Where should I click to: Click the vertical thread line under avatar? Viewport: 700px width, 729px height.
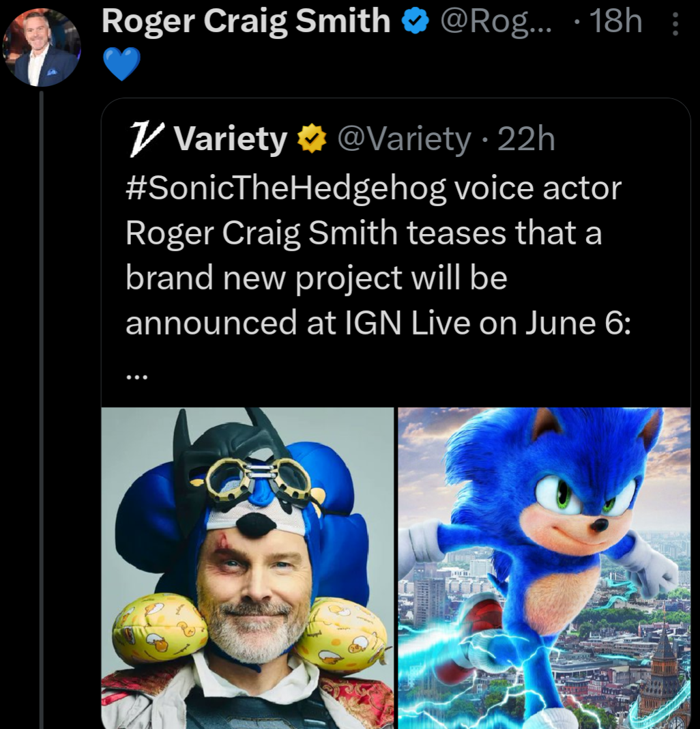tap(42, 410)
